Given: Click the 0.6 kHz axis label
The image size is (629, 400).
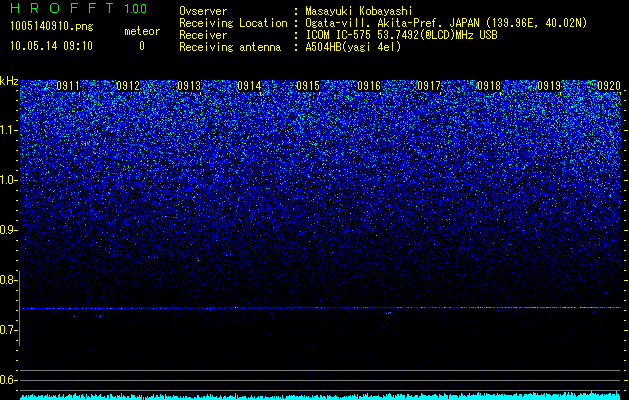Looking at the screenshot, I should pos(9,380).
